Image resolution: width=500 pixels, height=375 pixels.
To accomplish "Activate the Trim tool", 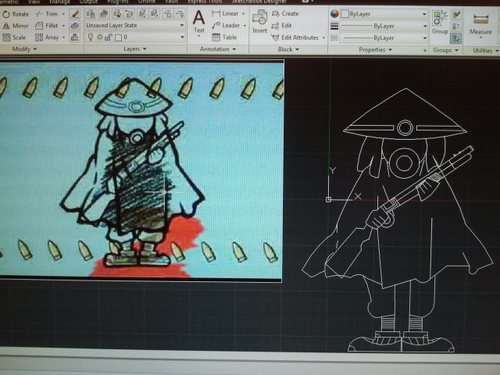I will click(47, 14).
